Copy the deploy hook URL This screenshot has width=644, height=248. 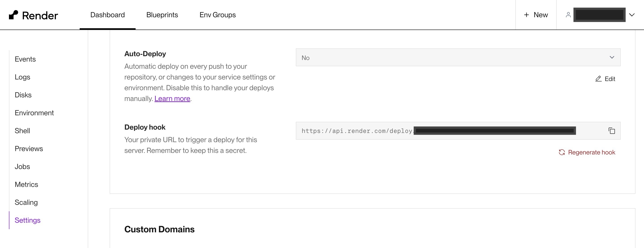point(612,131)
